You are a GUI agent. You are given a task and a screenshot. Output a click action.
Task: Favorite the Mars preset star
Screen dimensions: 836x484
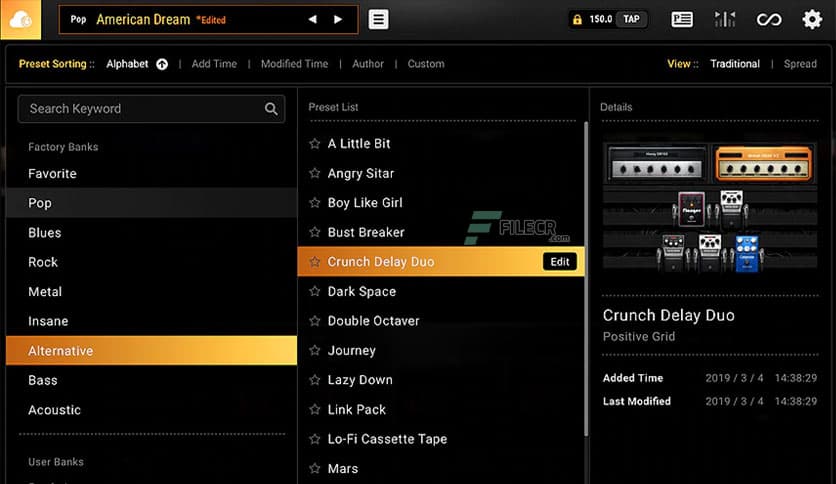(x=315, y=468)
